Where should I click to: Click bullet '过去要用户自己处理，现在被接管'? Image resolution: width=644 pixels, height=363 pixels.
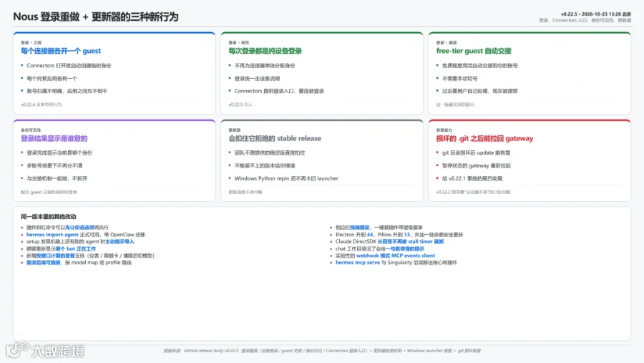tap(479, 91)
